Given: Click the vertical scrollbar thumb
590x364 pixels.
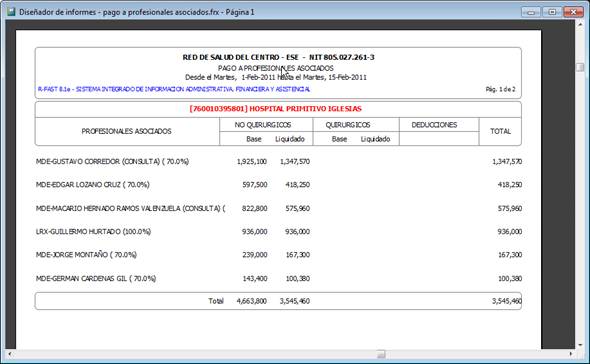Looking at the screenshot, I should tap(580, 67).
